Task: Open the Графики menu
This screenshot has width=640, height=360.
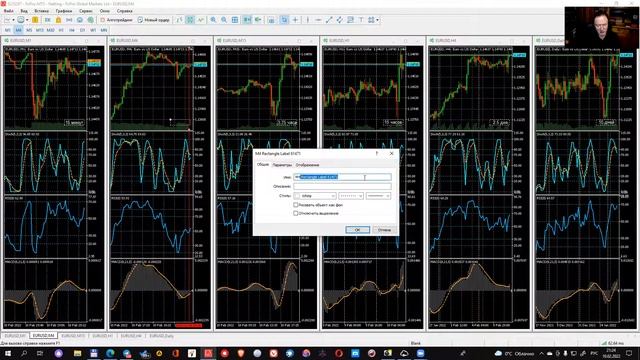Action: point(64,11)
